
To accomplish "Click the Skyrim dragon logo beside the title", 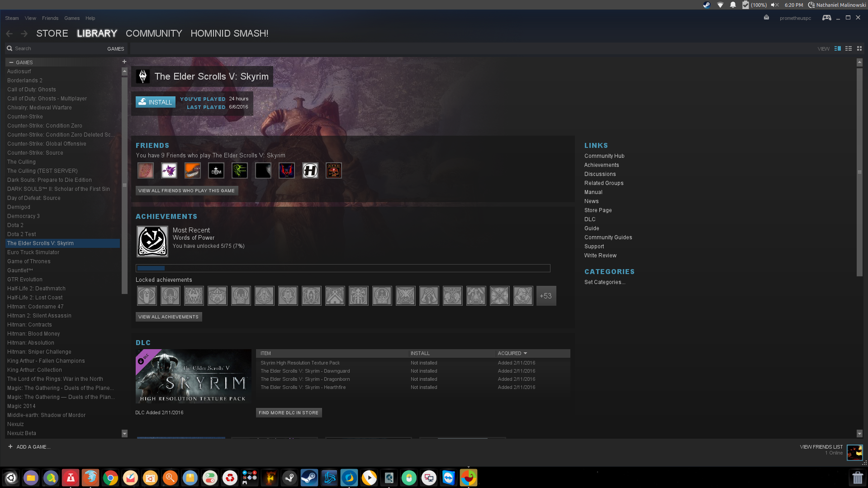I will coord(143,76).
